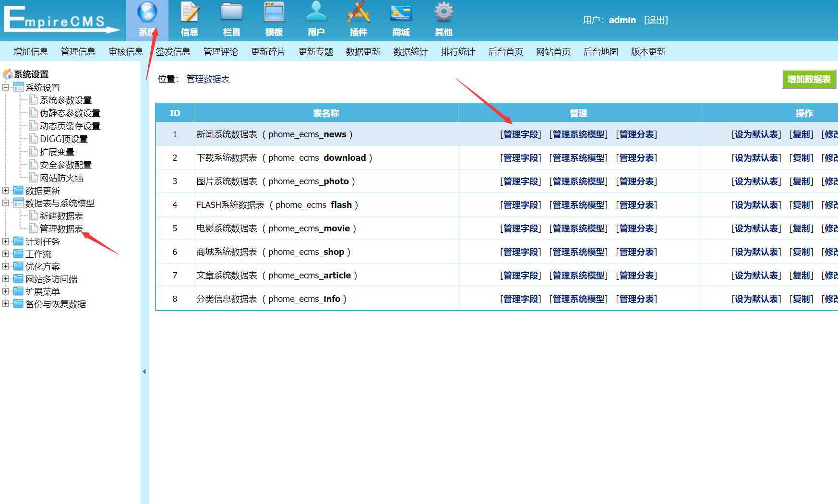This screenshot has width=838, height=504.
Task: Click table name 商城系统数据表 phome_ecms_shop
Action: click(x=274, y=252)
